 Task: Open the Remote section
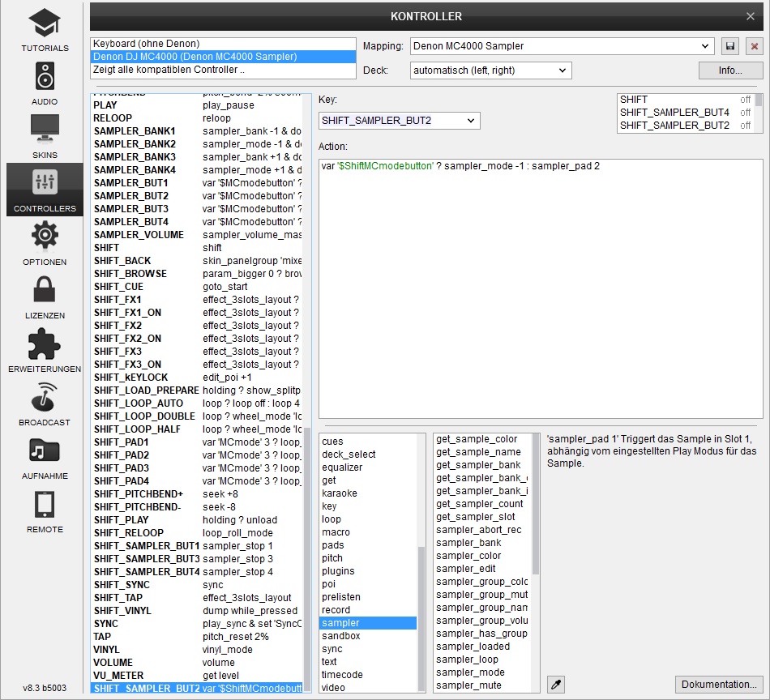(45, 511)
